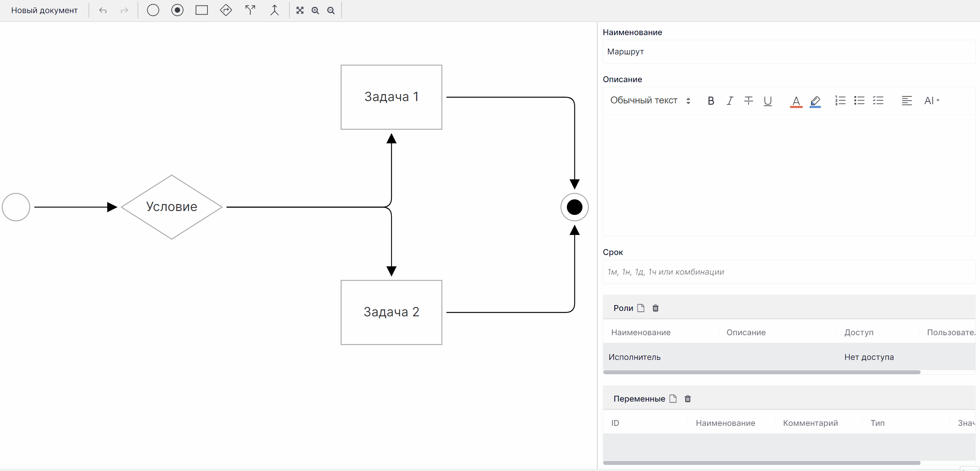This screenshot has width=980, height=471.
Task: Open the text alignment options
Action: (907, 101)
